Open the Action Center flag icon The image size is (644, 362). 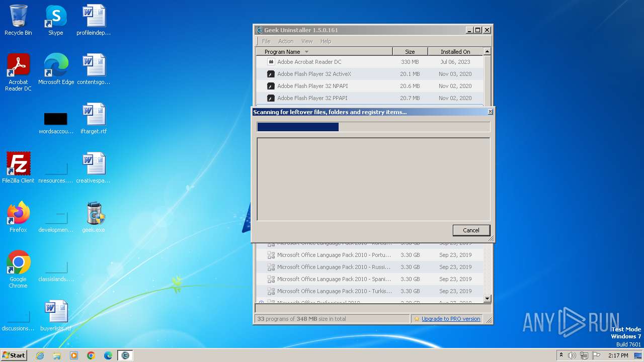coord(596,355)
